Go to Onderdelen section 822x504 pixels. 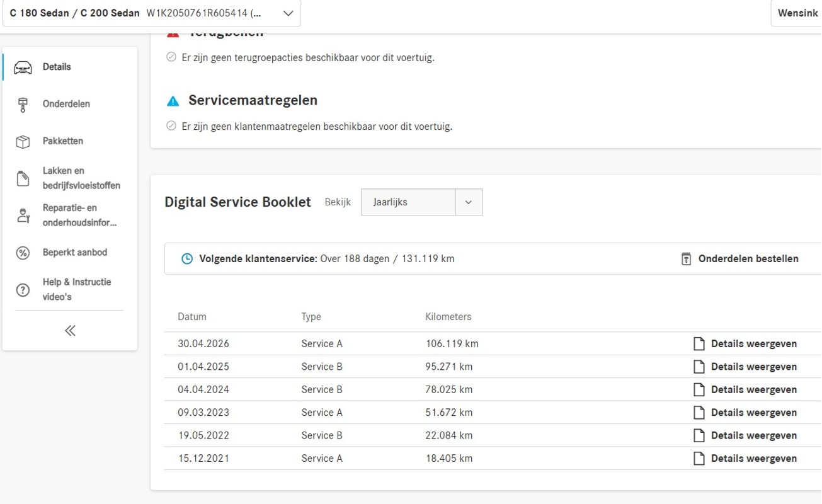pos(66,104)
